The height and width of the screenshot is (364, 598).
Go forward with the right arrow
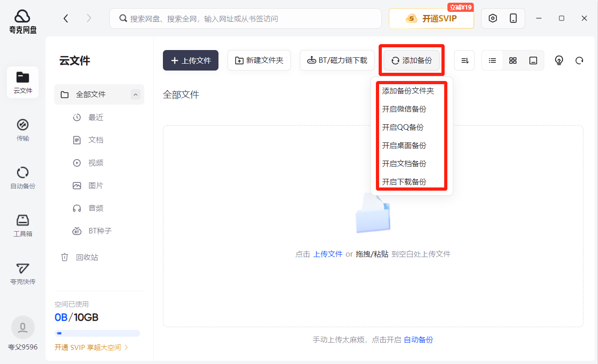89,18
